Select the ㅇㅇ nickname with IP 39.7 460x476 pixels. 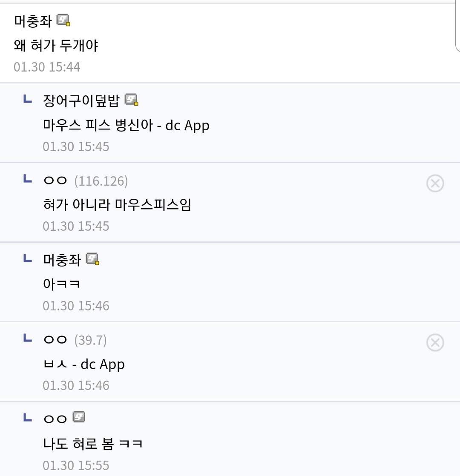coord(55,339)
